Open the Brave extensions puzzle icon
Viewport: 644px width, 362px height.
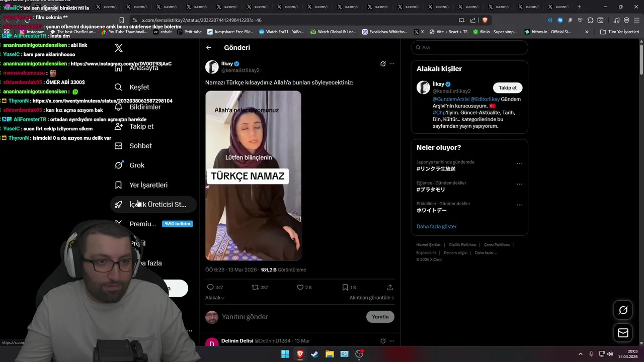591,20
